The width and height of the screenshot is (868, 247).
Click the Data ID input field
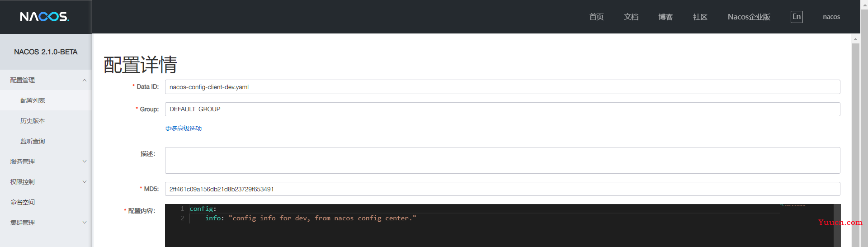point(502,87)
